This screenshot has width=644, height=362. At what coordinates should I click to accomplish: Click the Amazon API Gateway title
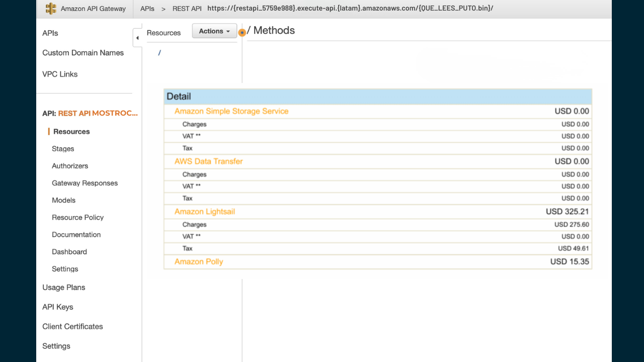pos(93,9)
